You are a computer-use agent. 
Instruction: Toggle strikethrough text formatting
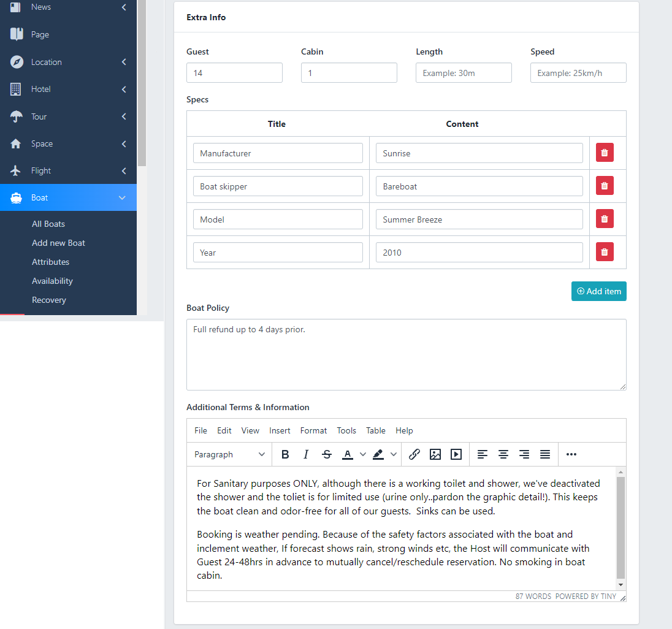pyautogui.click(x=327, y=454)
